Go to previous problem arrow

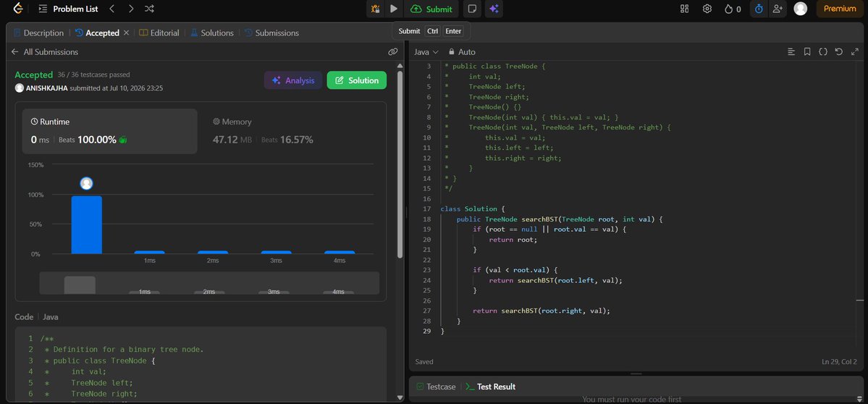[112, 9]
